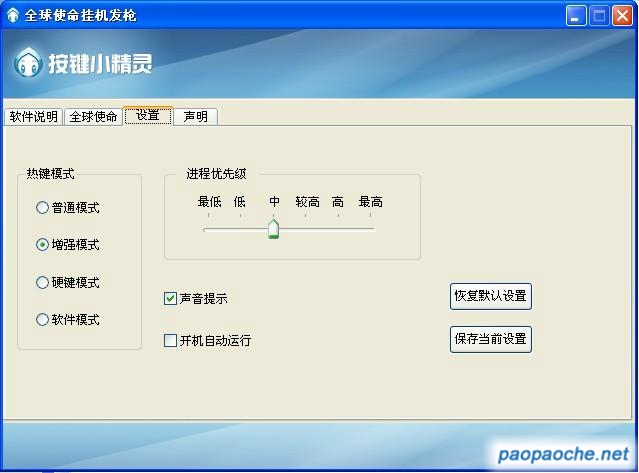
Task: Switch to the 全球使命 tab
Action: (93, 117)
